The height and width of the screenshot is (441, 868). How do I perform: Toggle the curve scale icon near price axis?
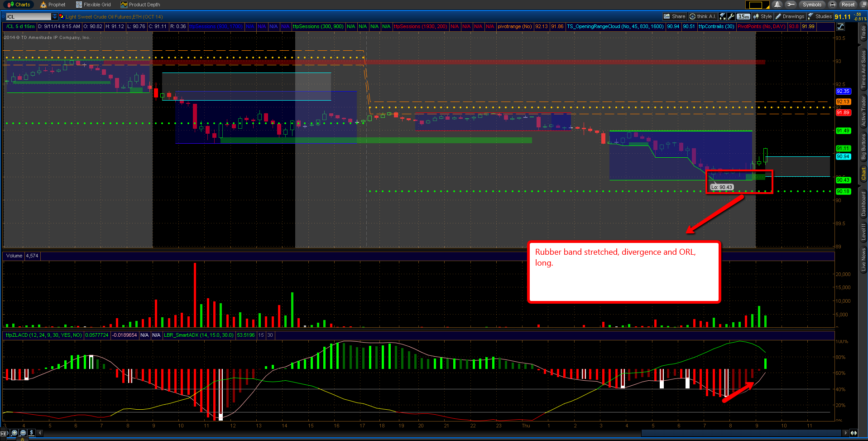(x=840, y=26)
